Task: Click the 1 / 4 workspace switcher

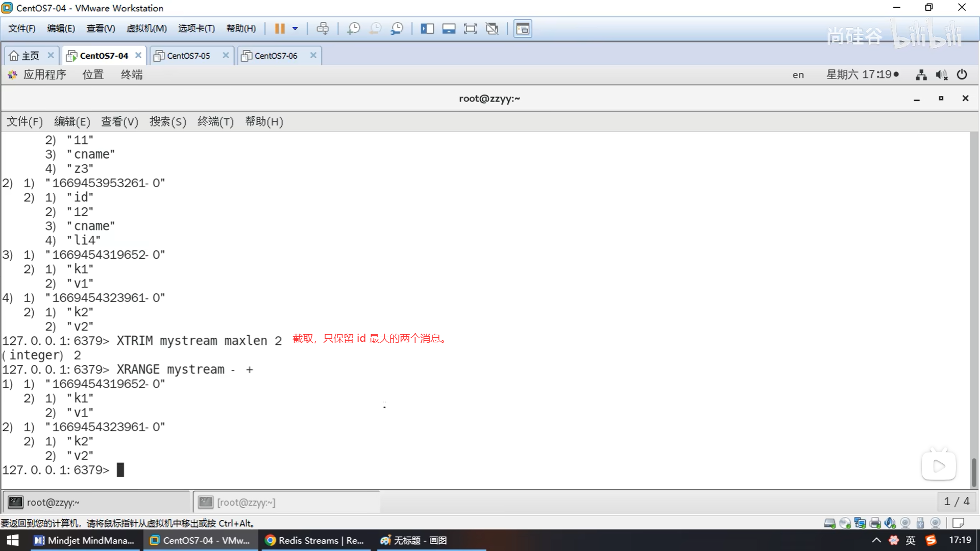Action: coord(957,502)
